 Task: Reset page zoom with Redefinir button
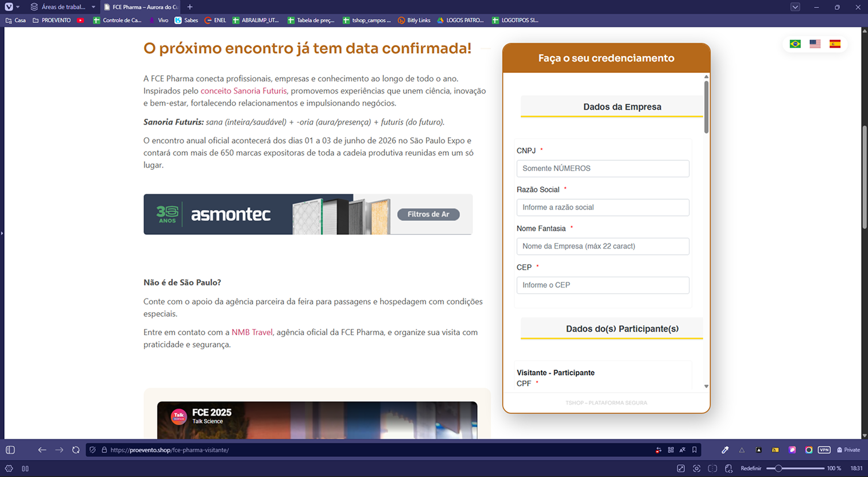coord(751,468)
